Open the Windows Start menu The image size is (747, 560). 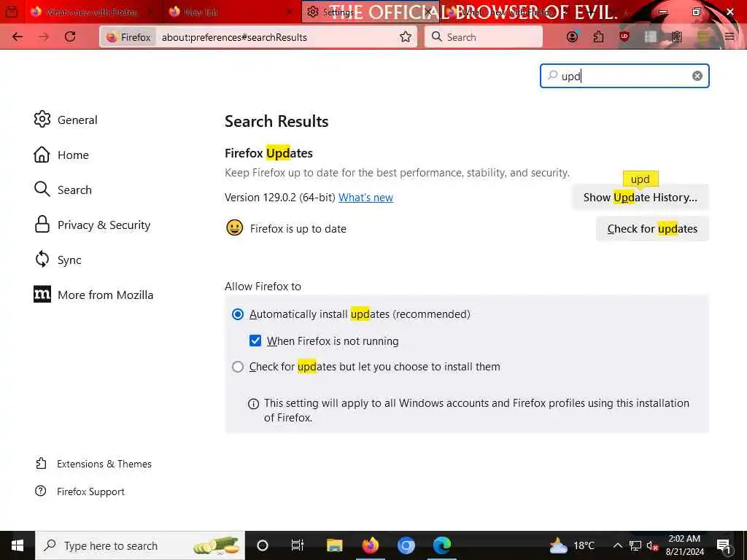pyautogui.click(x=18, y=545)
